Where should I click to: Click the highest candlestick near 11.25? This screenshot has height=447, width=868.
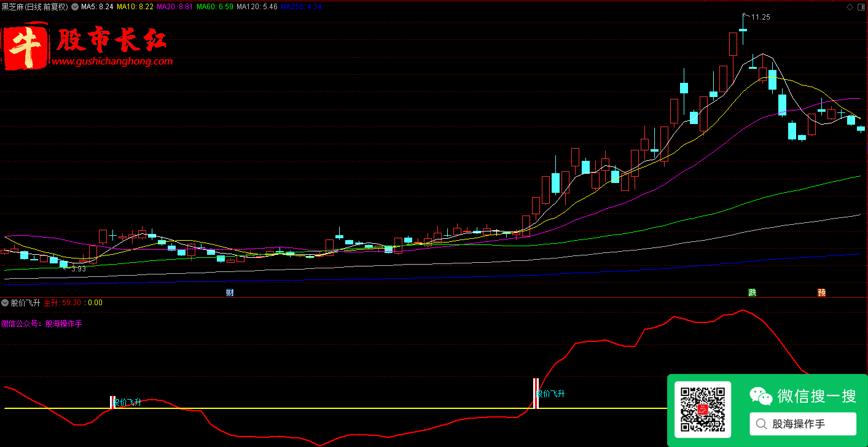coord(743,29)
